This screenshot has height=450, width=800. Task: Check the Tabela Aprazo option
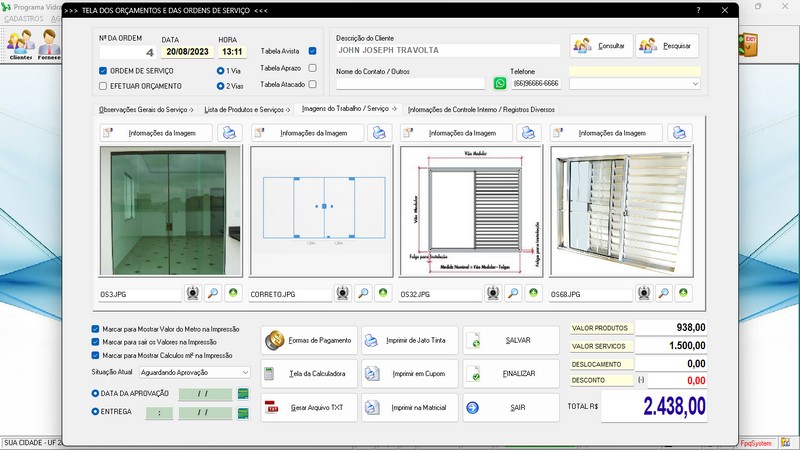pyautogui.click(x=313, y=68)
